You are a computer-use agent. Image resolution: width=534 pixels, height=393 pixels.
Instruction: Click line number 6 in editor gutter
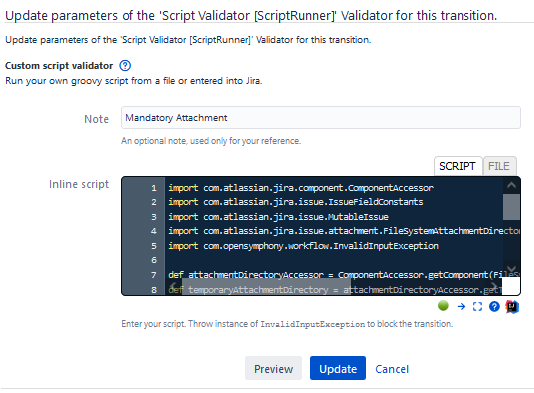154,260
